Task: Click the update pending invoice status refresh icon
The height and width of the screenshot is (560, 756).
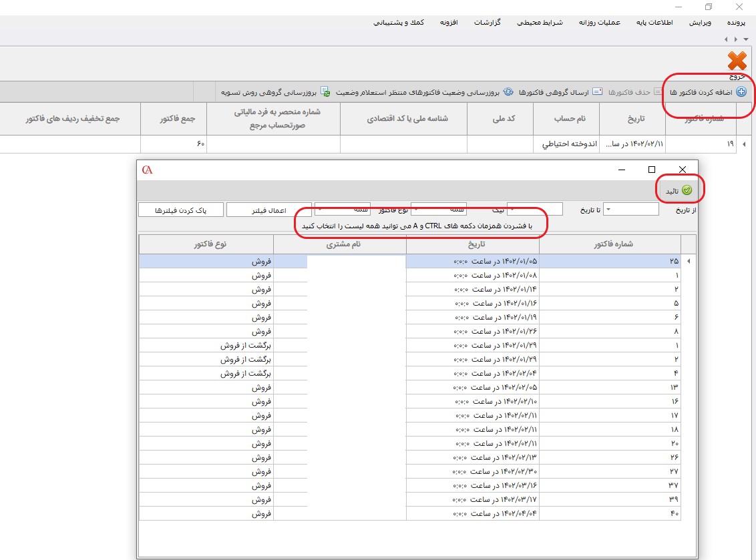Action: tap(508, 92)
